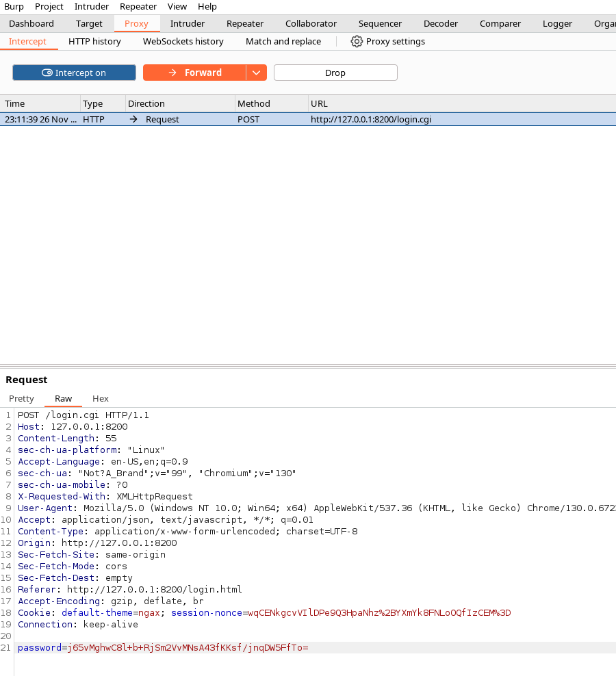Open the Collaborator tab
Image resolution: width=616 pixels, height=676 pixels.
(x=311, y=24)
